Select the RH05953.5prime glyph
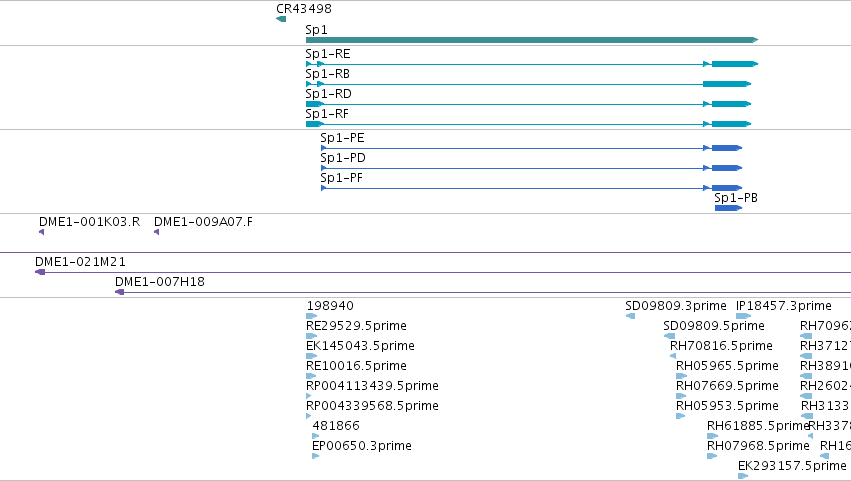 pyautogui.click(x=681, y=416)
